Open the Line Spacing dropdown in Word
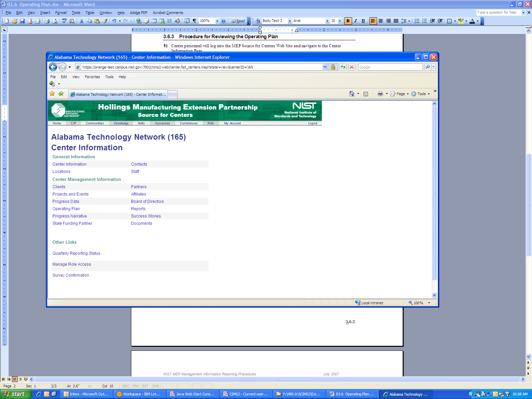This screenshot has width=532, height=399. (x=409, y=21)
